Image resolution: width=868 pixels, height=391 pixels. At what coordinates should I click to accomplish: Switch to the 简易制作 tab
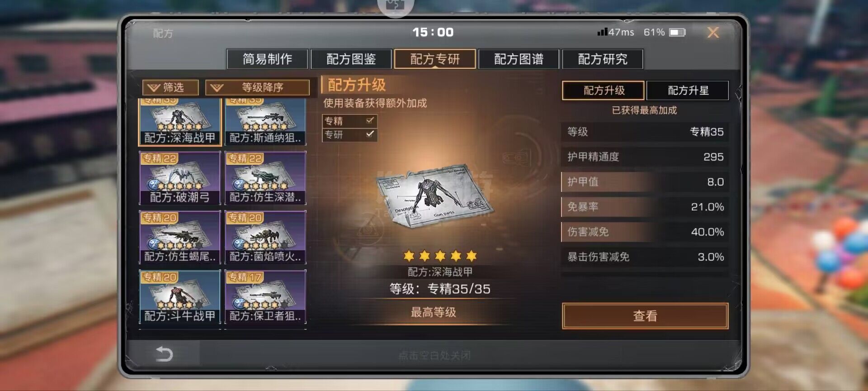pyautogui.click(x=267, y=59)
